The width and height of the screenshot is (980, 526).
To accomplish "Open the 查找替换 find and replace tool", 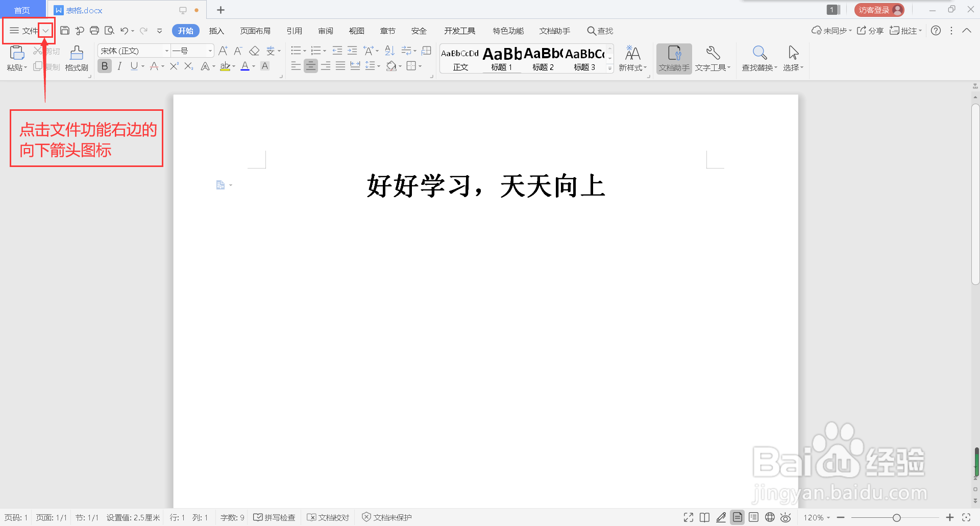I will [x=759, y=58].
